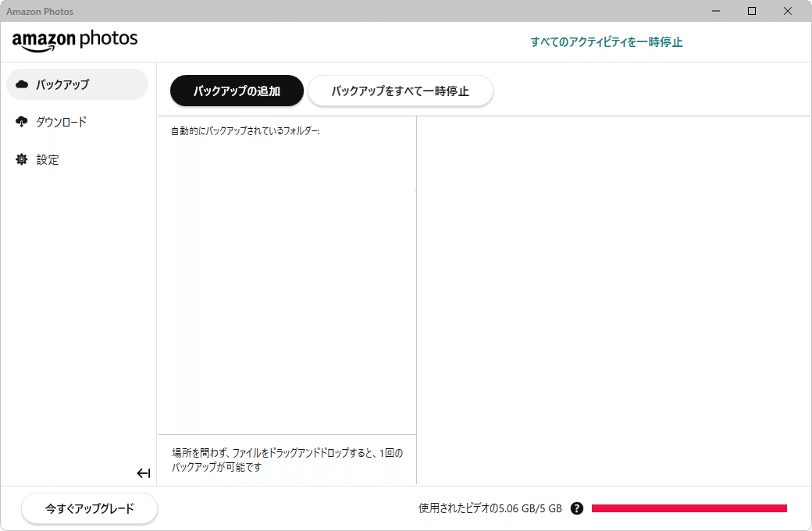Click the バックアップの追加 button

pyautogui.click(x=237, y=91)
